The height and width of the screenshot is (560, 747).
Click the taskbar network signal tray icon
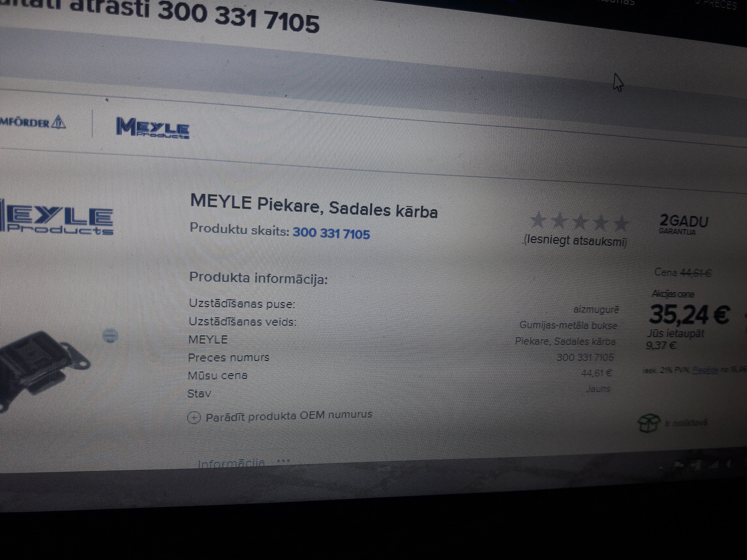click(x=714, y=465)
